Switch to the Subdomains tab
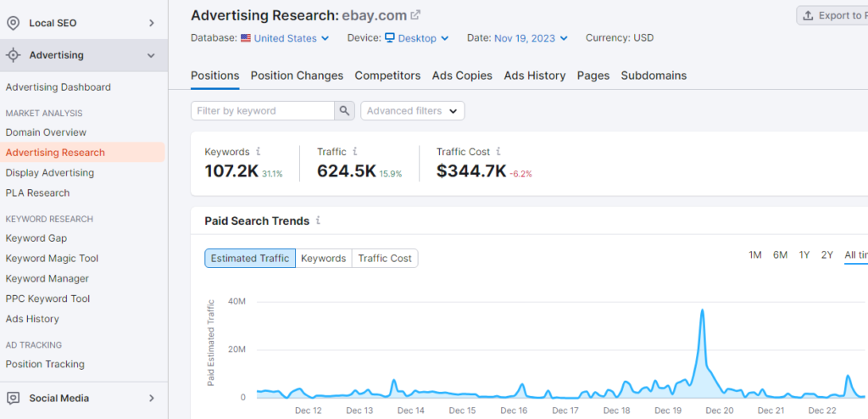 [654, 75]
